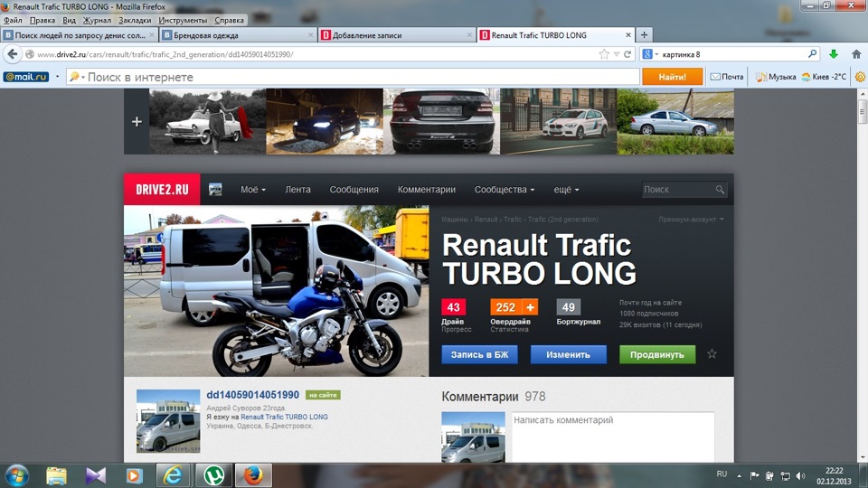Image resolution: width=868 pixels, height=488 pixels.
Task: Click the orange plus next to 252 Овердрайв
Action: pos(531,307)
